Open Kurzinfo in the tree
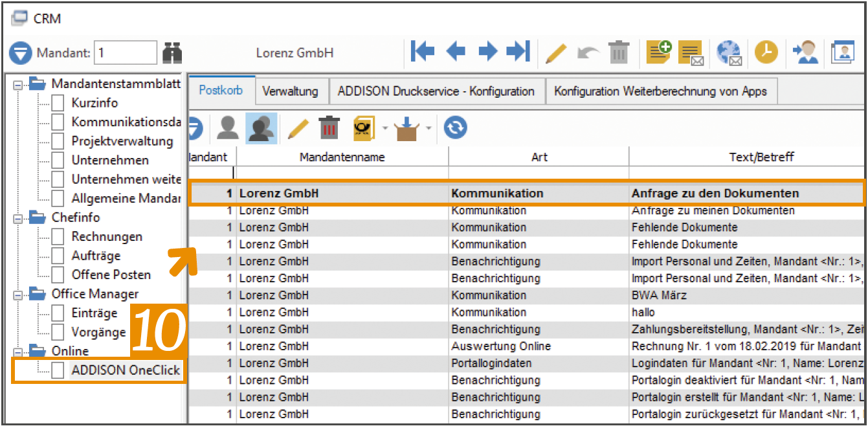The image size is (868, 426). 95,103
